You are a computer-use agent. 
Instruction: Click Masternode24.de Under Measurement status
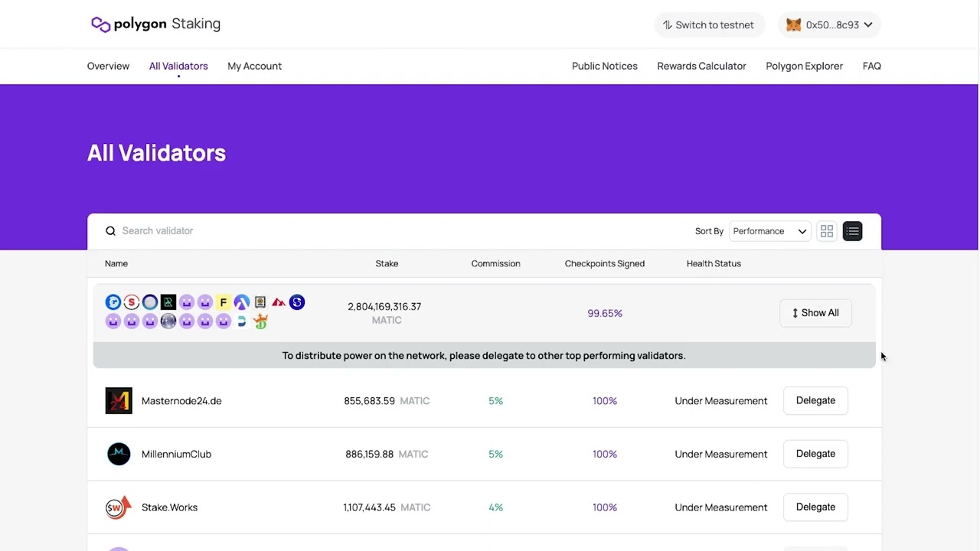point(720,400)
